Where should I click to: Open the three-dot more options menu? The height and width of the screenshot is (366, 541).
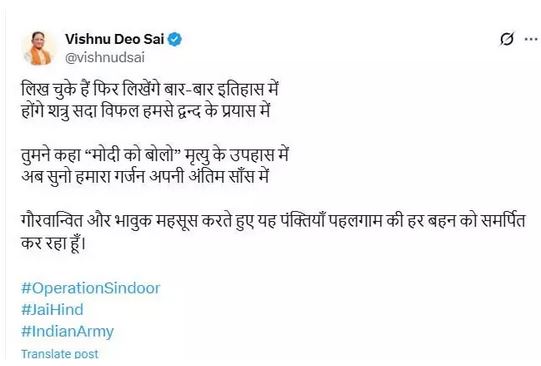(531, 39)
